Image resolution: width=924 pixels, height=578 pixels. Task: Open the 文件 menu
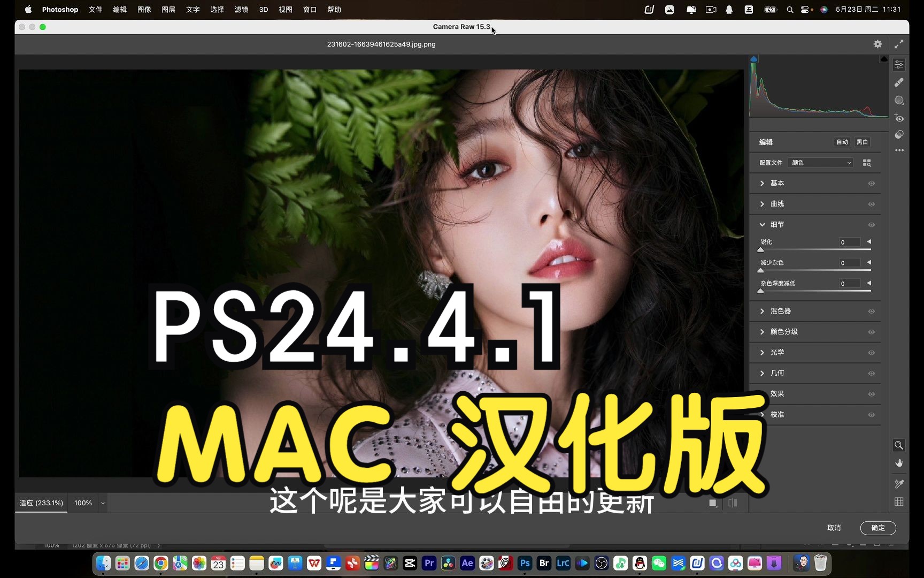click(x=96, y=10)
